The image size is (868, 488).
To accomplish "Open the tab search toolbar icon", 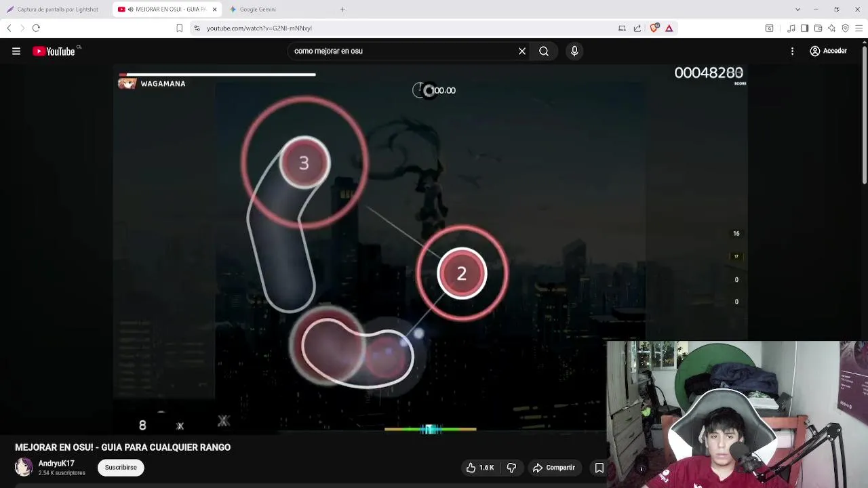I will [770, 28].
